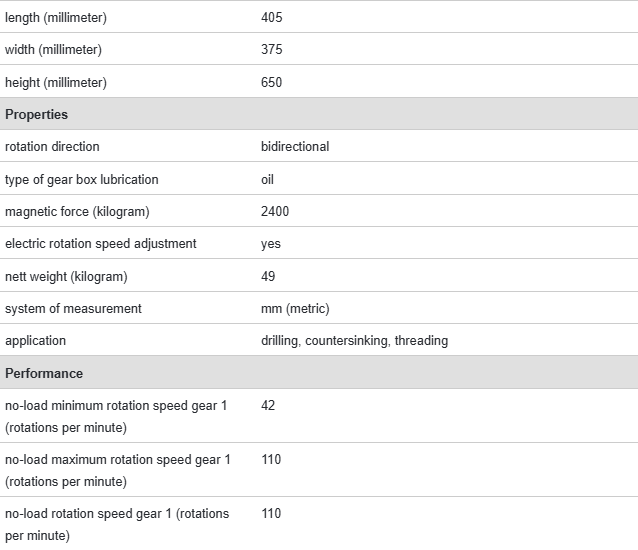Click the magnetic force value 2400
Screen dimensions: 638x550
275,211
